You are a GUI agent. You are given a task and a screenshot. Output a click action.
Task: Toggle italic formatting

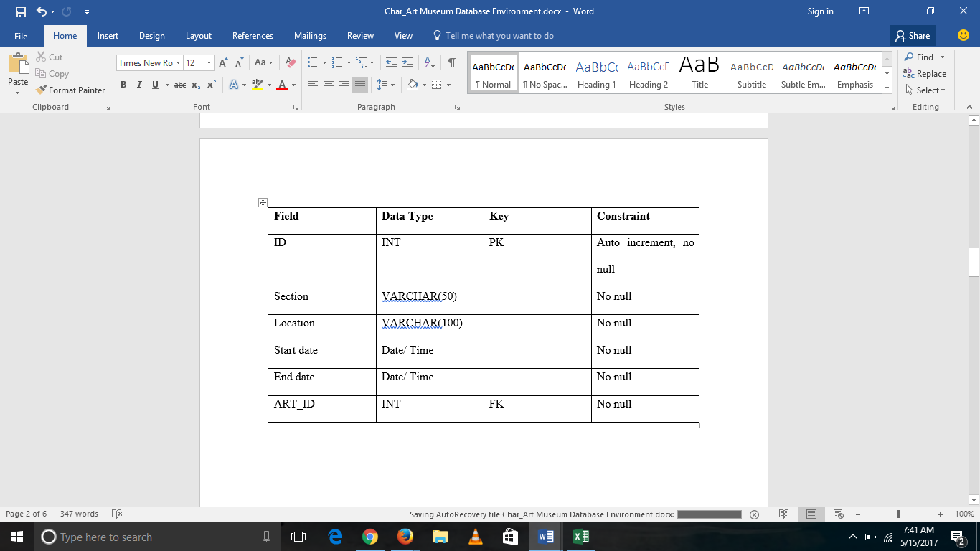[139, 85]
